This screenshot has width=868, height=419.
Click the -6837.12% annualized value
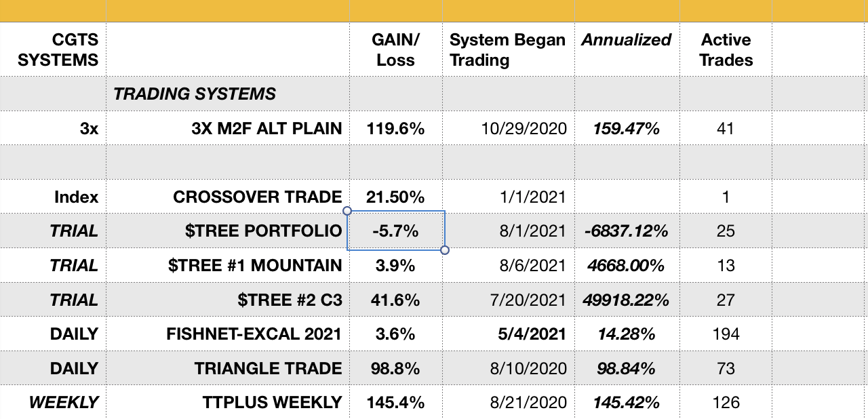coord(627,231)
